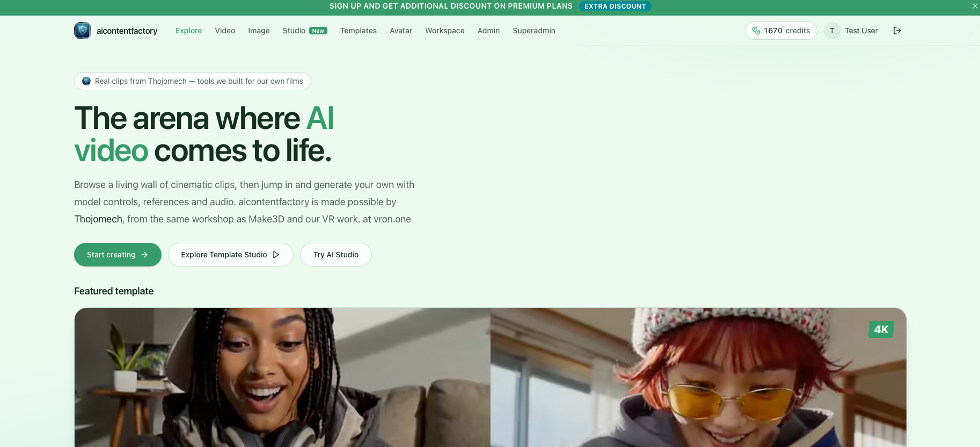Click the 4K badge on featured template
980x447 pixels.
(x=881, y=329)
